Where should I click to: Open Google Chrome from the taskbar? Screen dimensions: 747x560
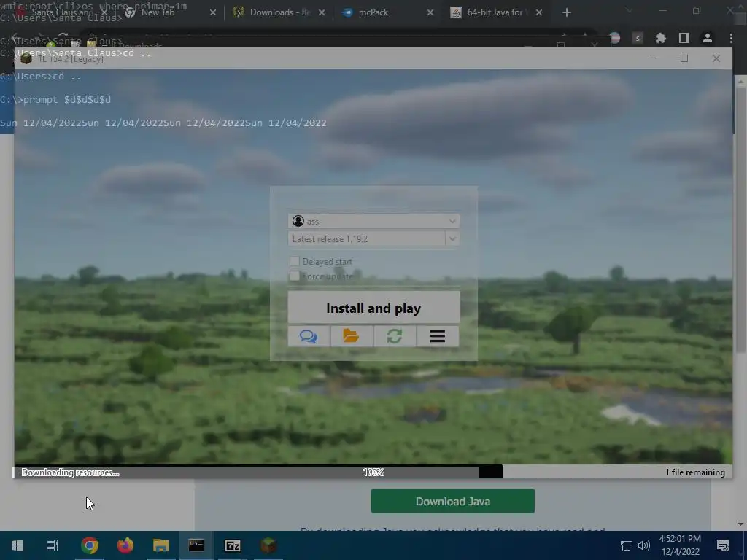click(x=90, y=545)
